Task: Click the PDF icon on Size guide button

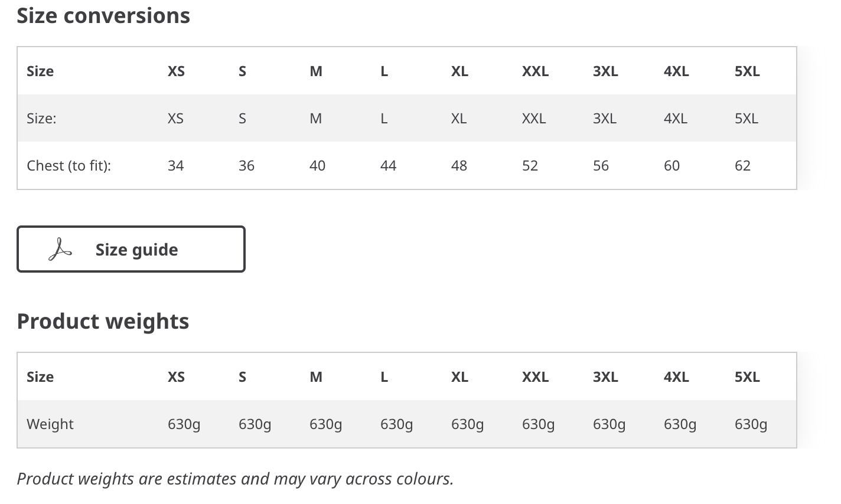Action: (60, 250)
